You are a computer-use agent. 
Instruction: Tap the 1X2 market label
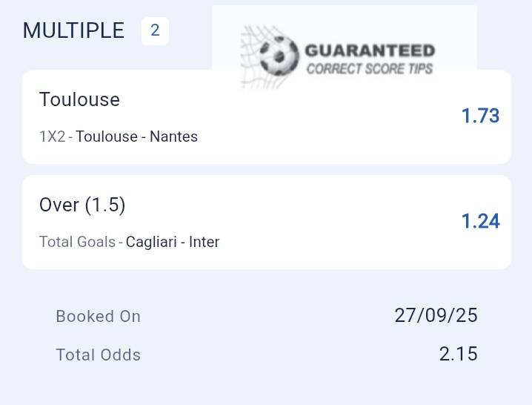pos(52,136)
